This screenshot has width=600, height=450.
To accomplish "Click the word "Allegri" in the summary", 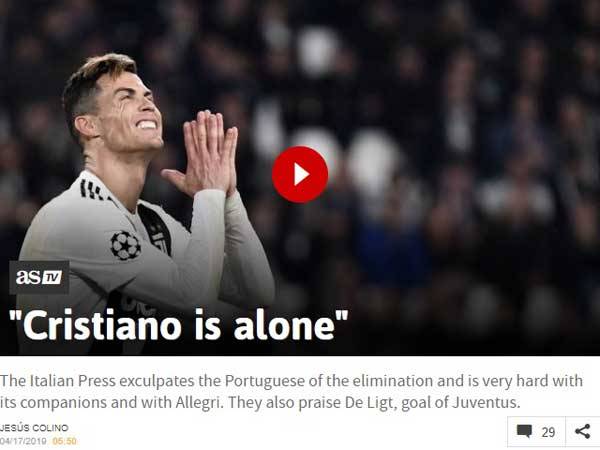I will coord(199,403).
